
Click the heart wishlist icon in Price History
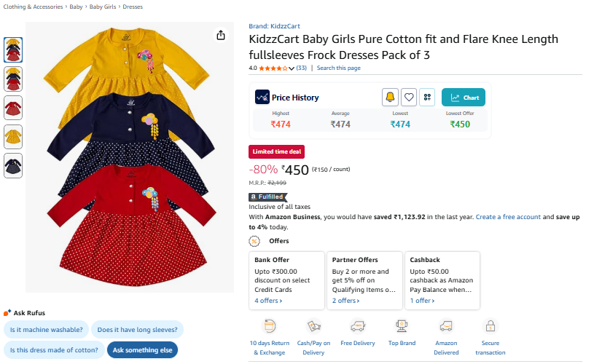pos(409,97)
